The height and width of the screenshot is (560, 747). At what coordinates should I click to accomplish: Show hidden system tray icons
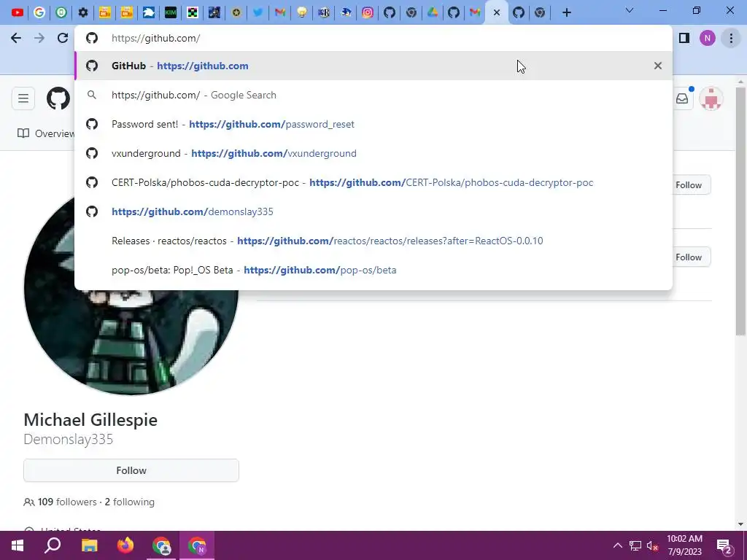point(617,545)
